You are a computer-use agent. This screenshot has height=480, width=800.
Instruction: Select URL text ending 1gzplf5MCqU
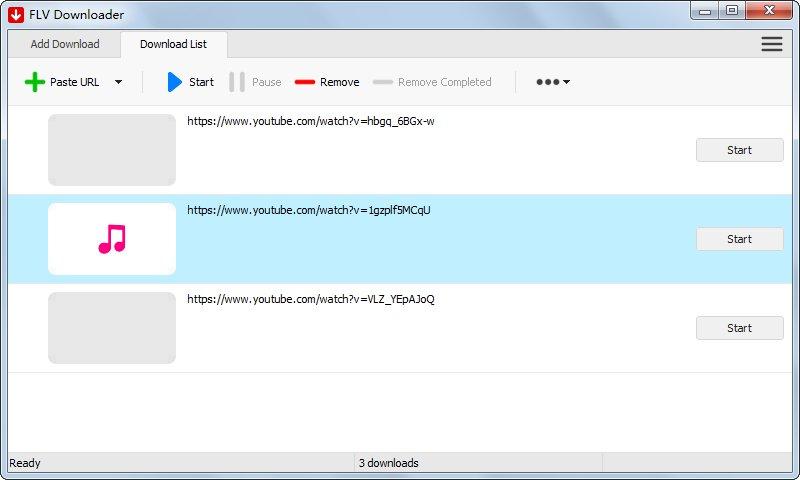[x=309, y=210]
